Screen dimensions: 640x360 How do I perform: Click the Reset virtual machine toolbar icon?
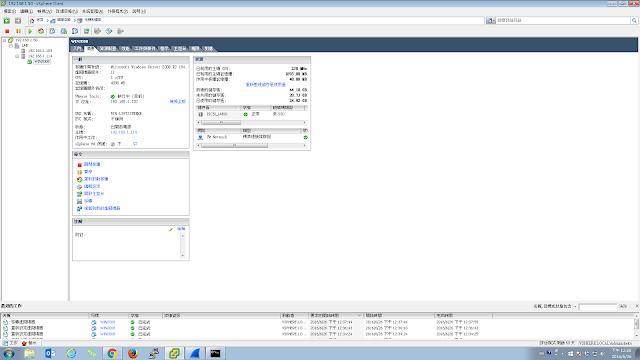tap(41, 31)
